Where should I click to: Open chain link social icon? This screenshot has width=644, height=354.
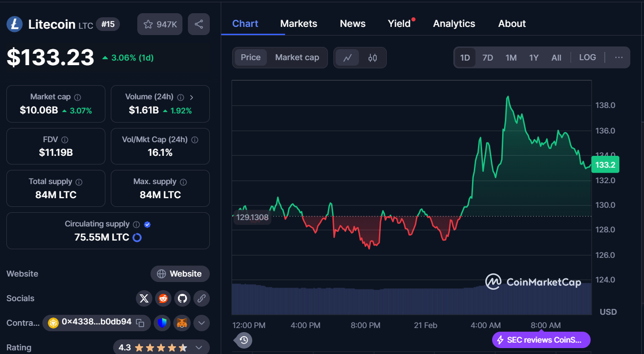202,298
